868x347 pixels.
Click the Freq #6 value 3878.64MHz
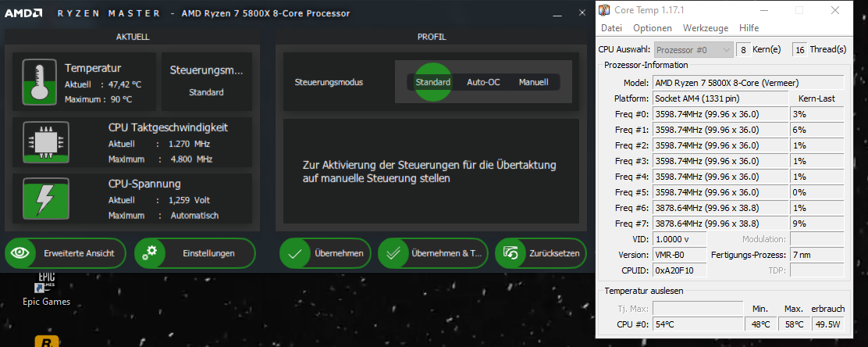coord(720,208)
